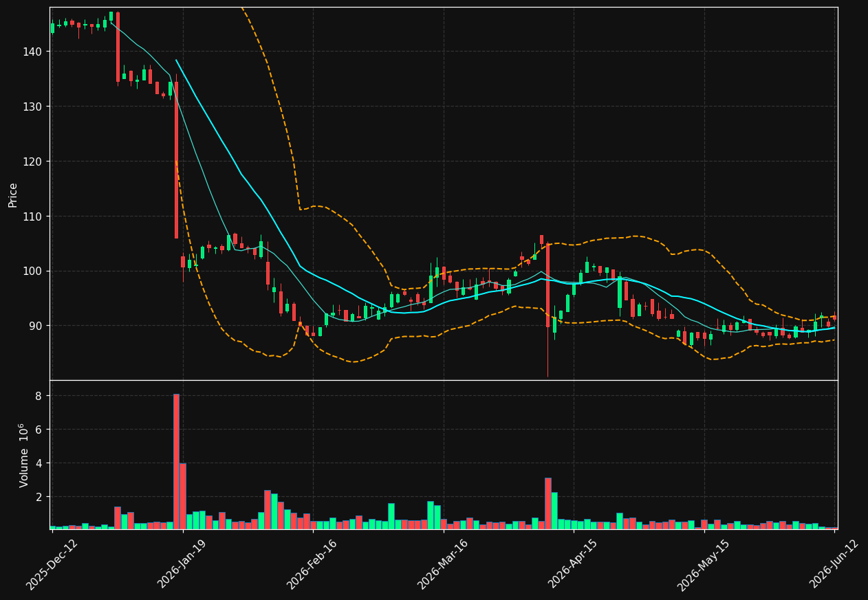Click the 2026-May-15 date label

(x=703, y=564)
